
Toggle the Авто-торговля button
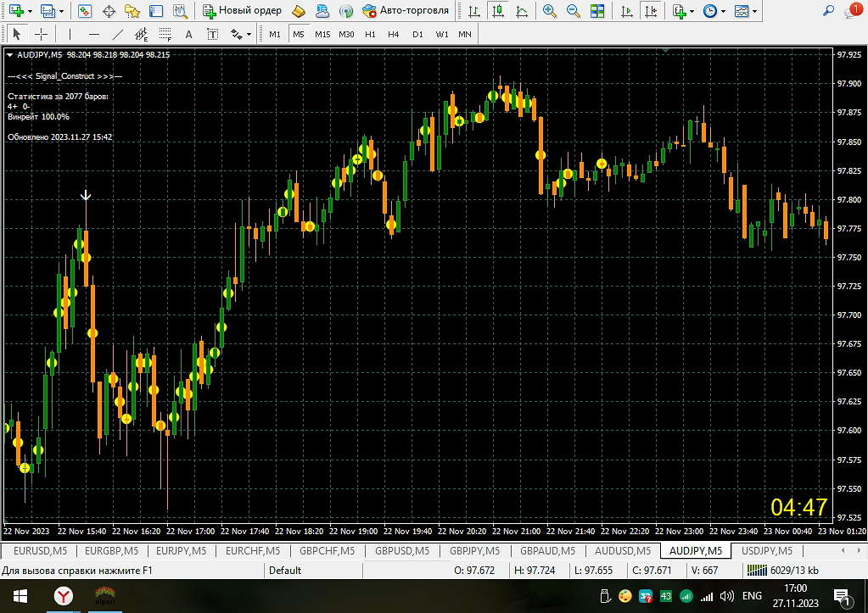coord(406,10)
